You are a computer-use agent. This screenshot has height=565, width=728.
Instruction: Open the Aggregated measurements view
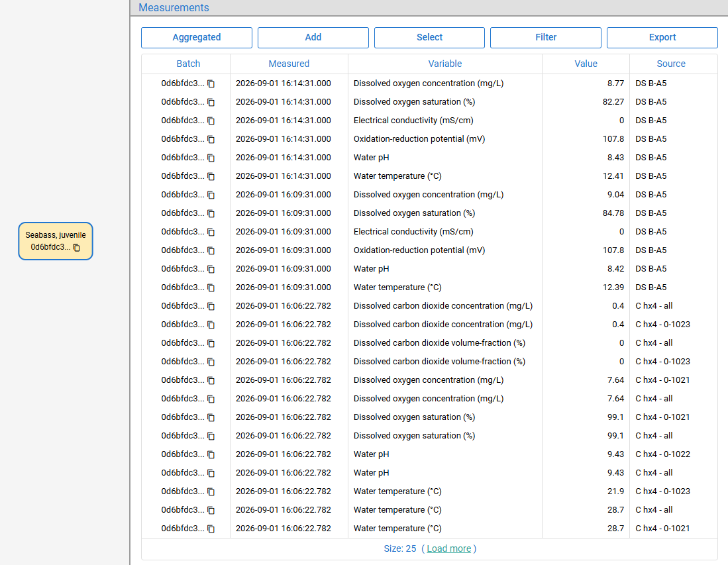pyautogui.click(x=197, y=38)
